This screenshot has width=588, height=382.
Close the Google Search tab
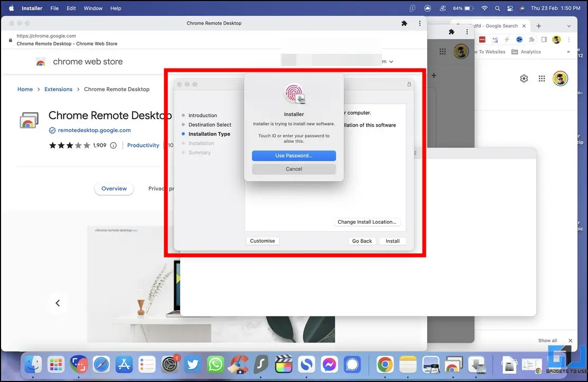click(524, 26)
